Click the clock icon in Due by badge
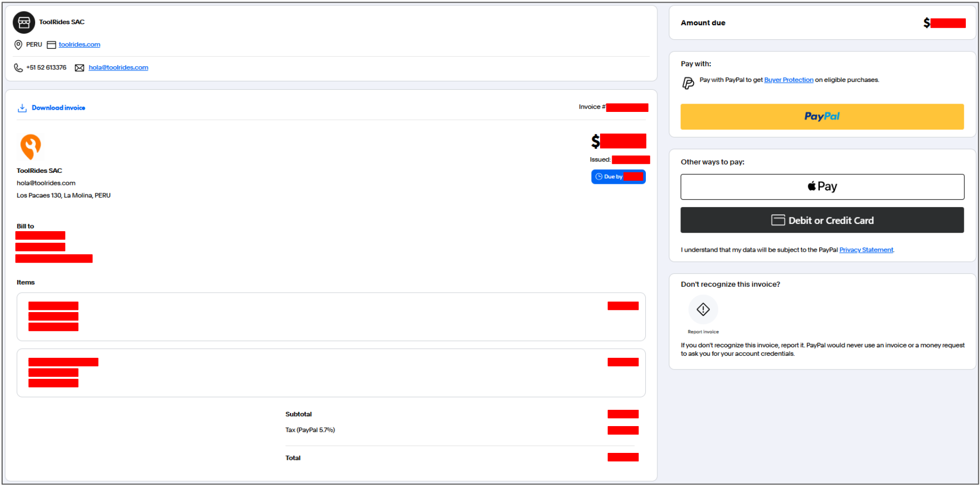 click(x=599, y=177)
